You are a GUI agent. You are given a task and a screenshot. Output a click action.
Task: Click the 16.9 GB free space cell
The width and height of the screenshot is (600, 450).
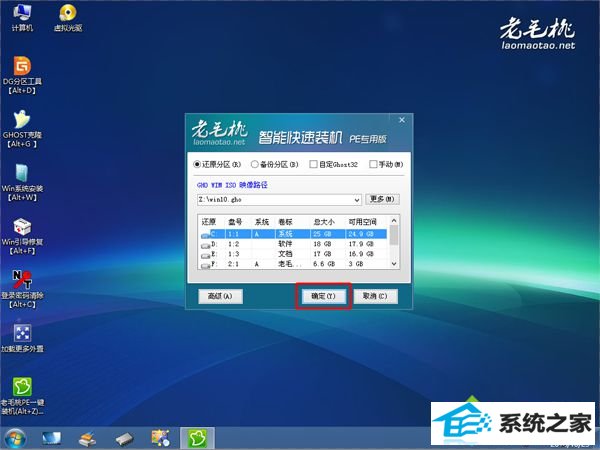point(361,254)
